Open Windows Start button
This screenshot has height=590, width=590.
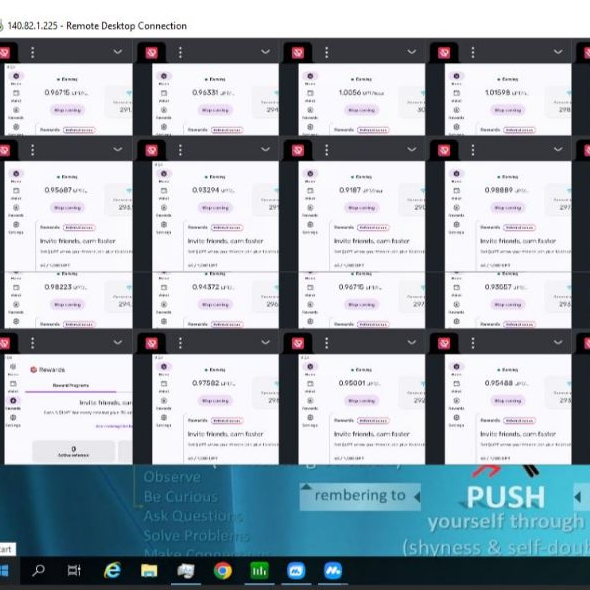tap(4, 571)
